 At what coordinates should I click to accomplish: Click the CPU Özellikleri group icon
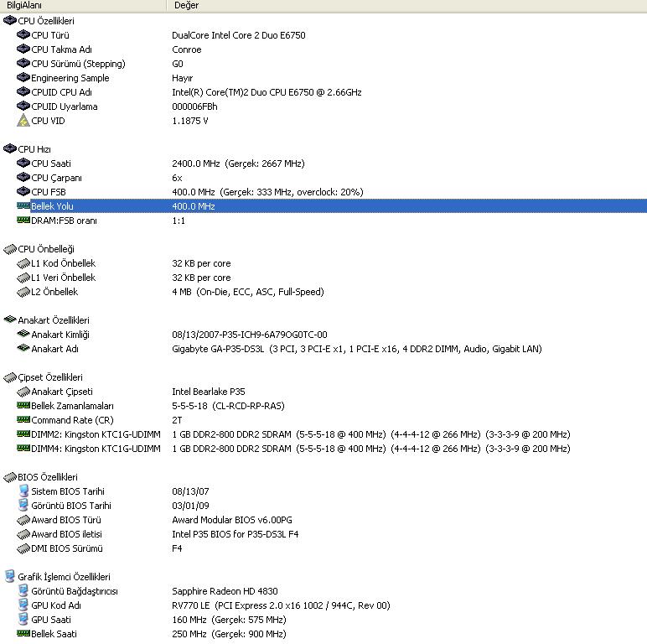pyautogui.click(x=9, y=20)
